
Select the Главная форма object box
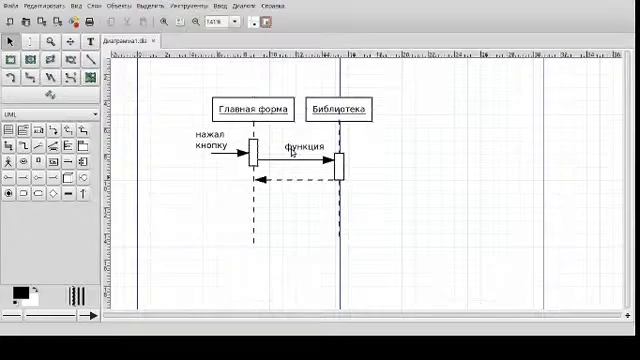click(x=253, y=109)
